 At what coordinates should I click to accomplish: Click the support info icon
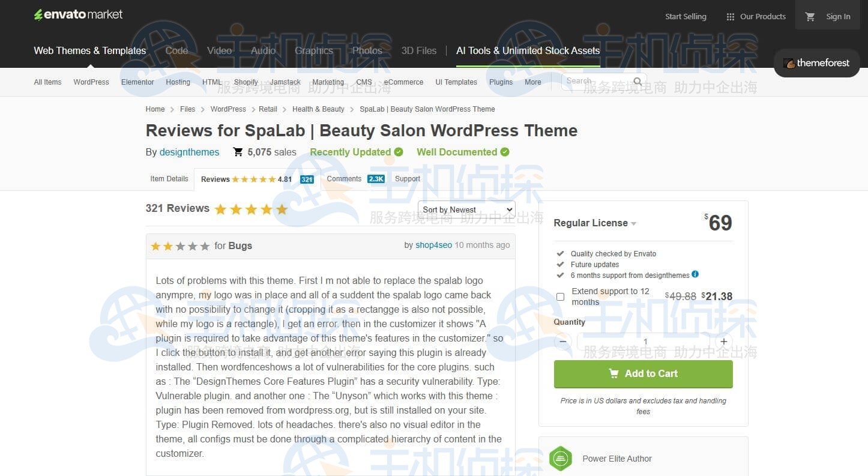pos(695,274)
